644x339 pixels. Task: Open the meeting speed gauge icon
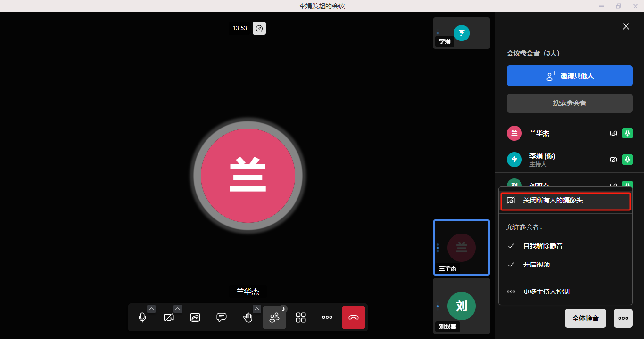point(259,28)
